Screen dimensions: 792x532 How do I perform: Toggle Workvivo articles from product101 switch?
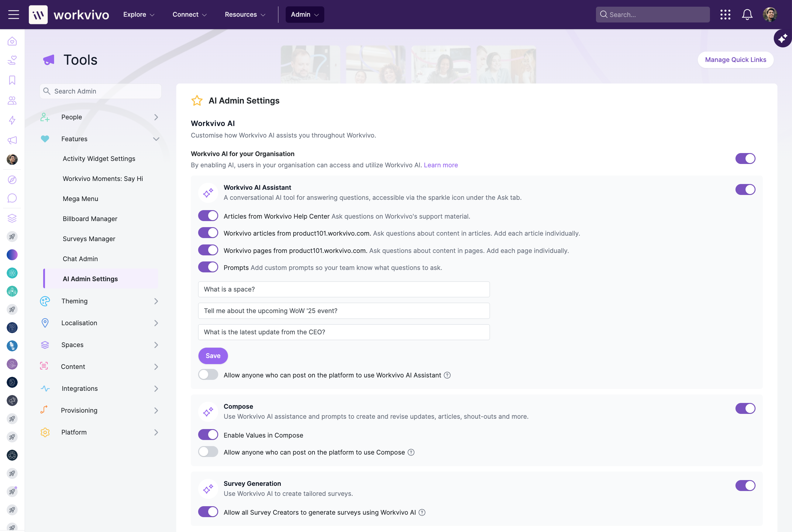(208, 233)
